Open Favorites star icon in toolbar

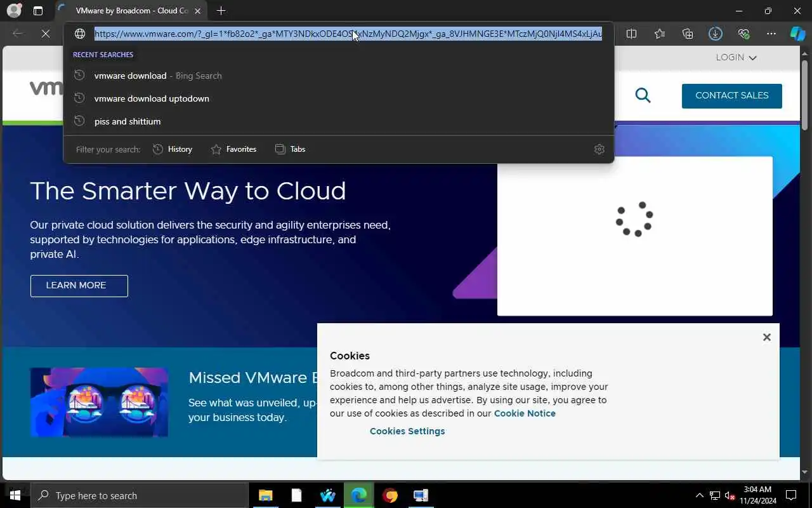coord(660,34)
